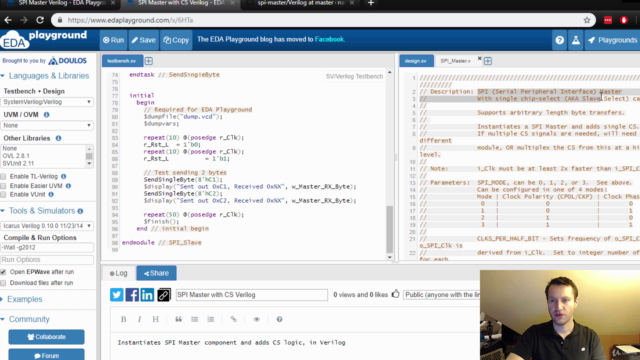
Task: Switch to the design.sv tab
Action: pos(416,61)
